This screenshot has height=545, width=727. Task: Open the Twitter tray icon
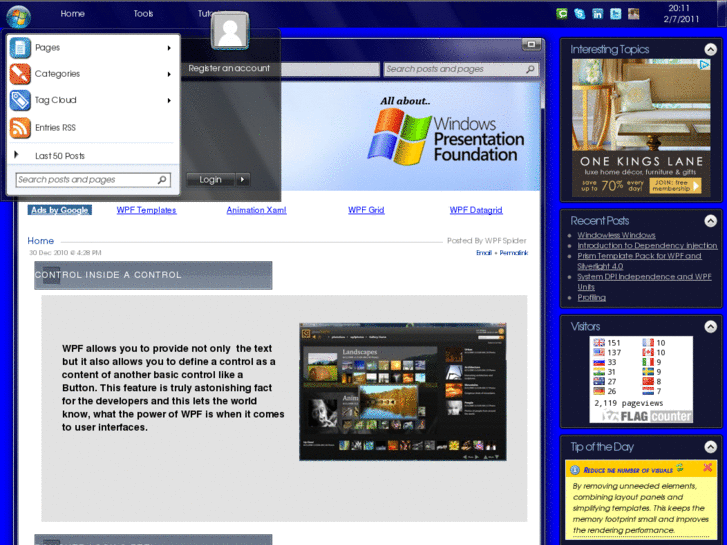tap(616, 13)
